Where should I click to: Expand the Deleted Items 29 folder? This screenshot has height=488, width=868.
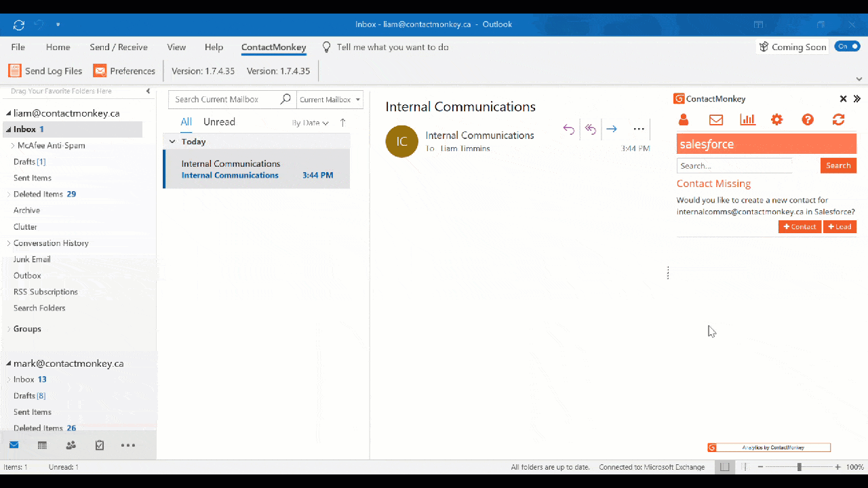[9, 195]
